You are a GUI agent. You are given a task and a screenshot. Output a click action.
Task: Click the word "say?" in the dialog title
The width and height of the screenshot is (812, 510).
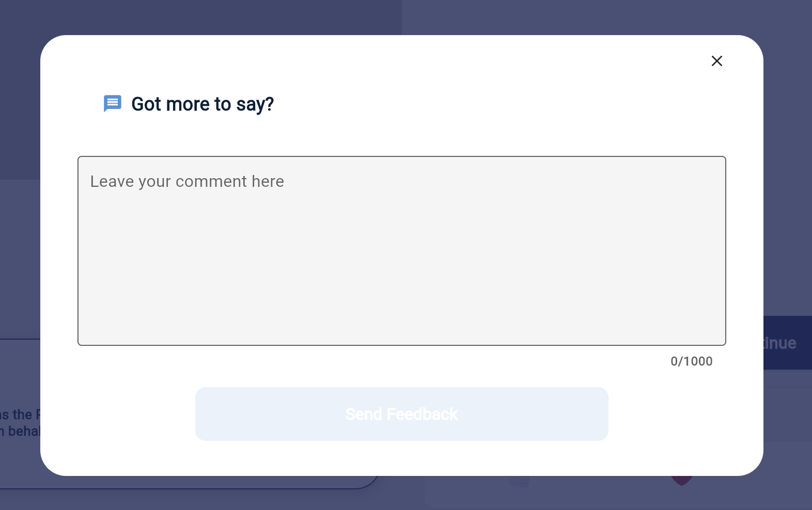click(255, 105)
